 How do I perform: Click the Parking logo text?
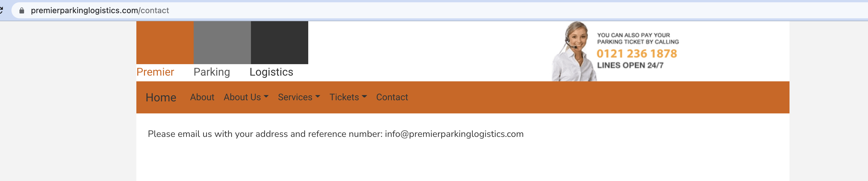[x=212, y=72]
